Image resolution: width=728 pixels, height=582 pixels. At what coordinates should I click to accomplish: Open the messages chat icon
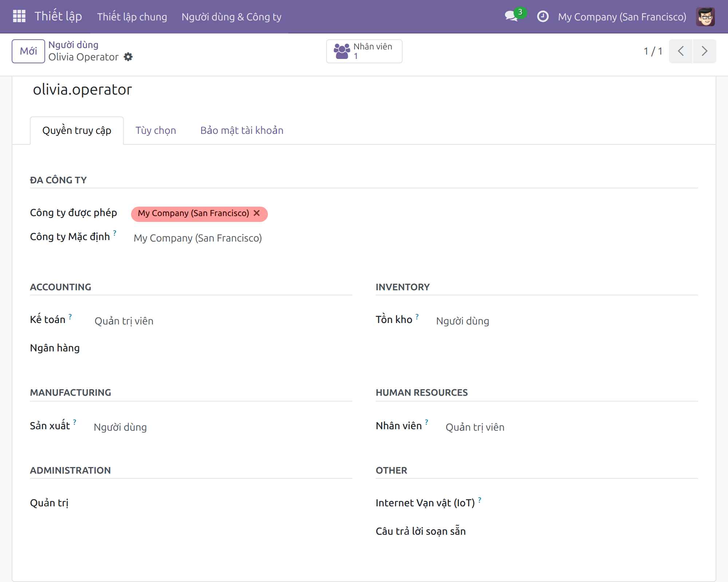tap(511, 16)
